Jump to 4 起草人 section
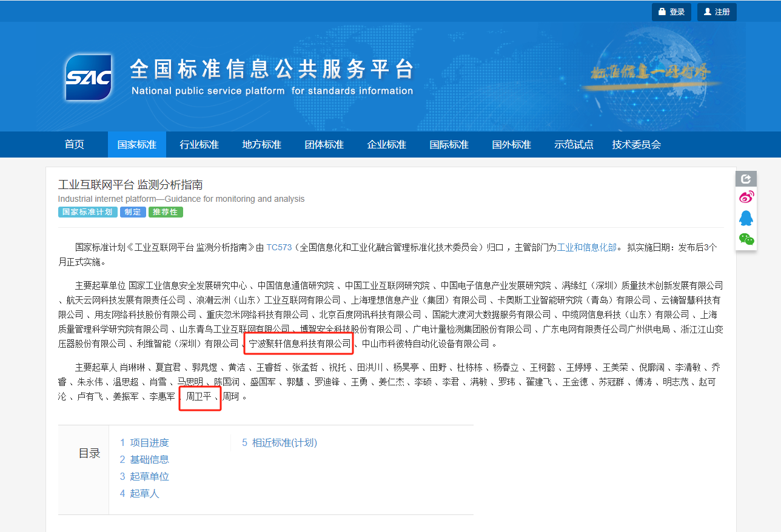The height and width of the screenshot is (532, 781). 139,494
